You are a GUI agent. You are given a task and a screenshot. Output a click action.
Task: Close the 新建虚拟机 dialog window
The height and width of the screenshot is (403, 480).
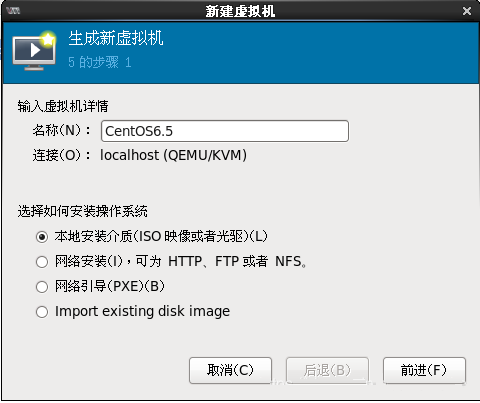coord(467,11)
